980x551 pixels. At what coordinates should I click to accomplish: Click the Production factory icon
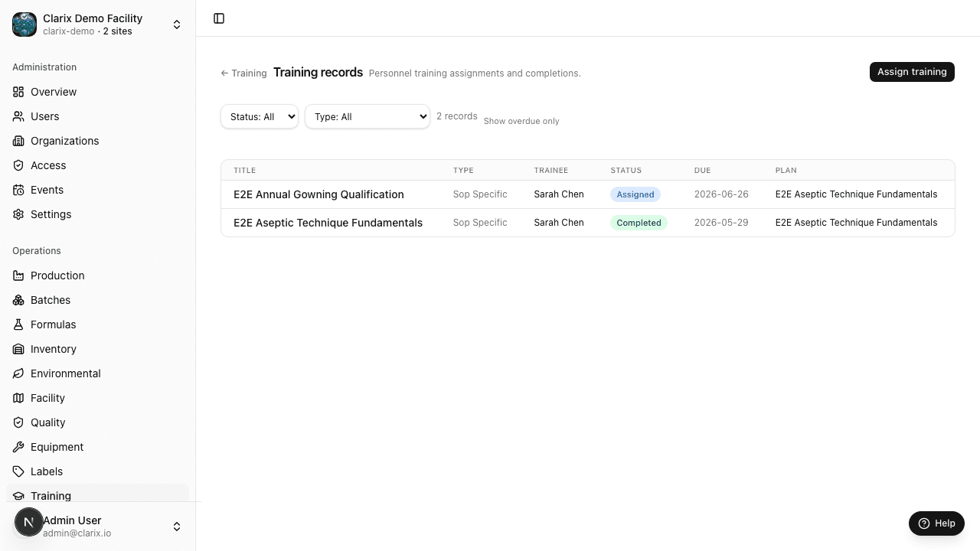tap(18, 275)
